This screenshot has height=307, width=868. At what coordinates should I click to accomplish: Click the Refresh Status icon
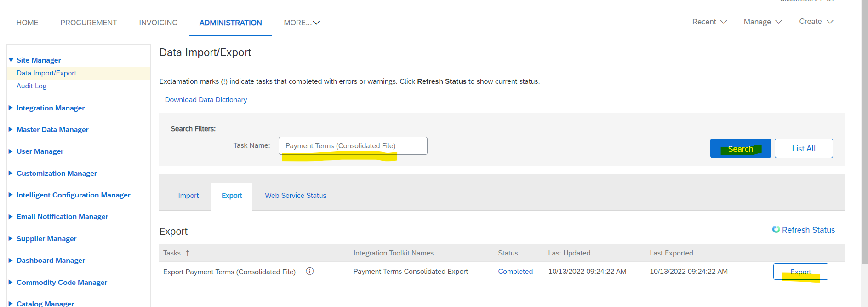point(776,230)
